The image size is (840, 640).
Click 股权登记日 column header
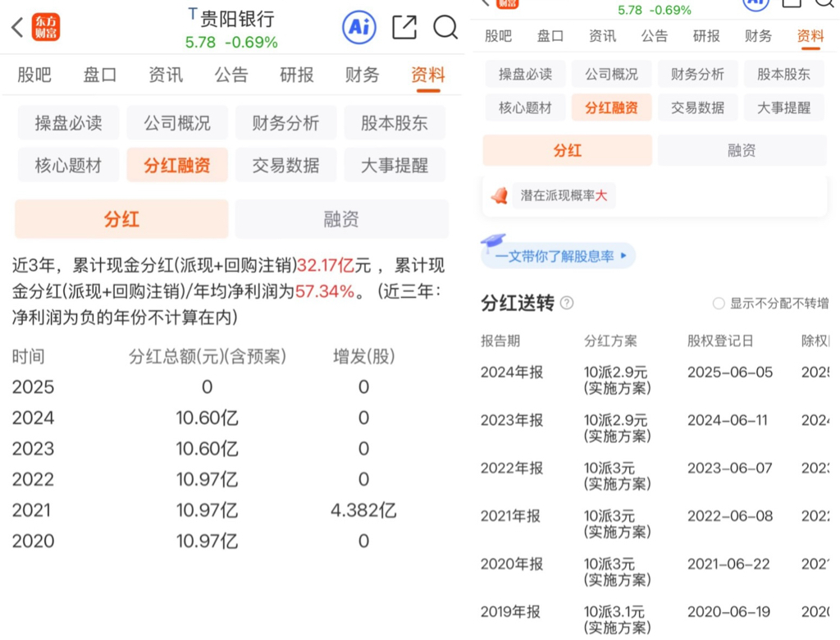pos(720,341)
